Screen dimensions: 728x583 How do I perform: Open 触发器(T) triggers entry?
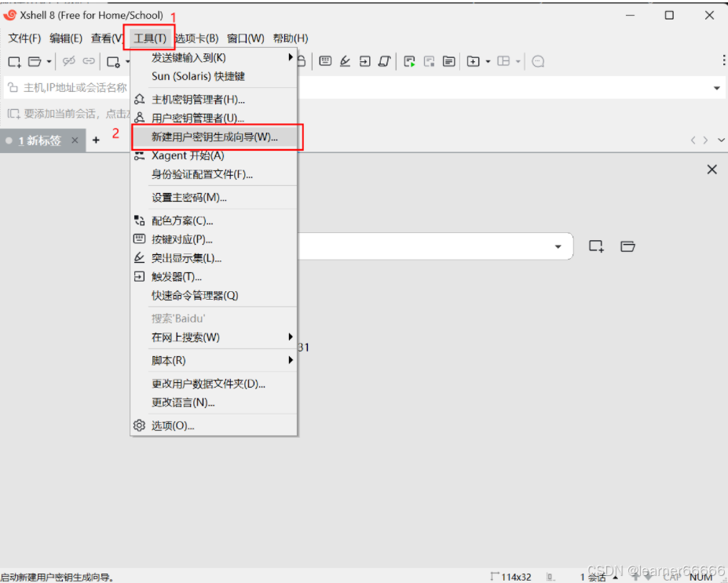point(214,277)
